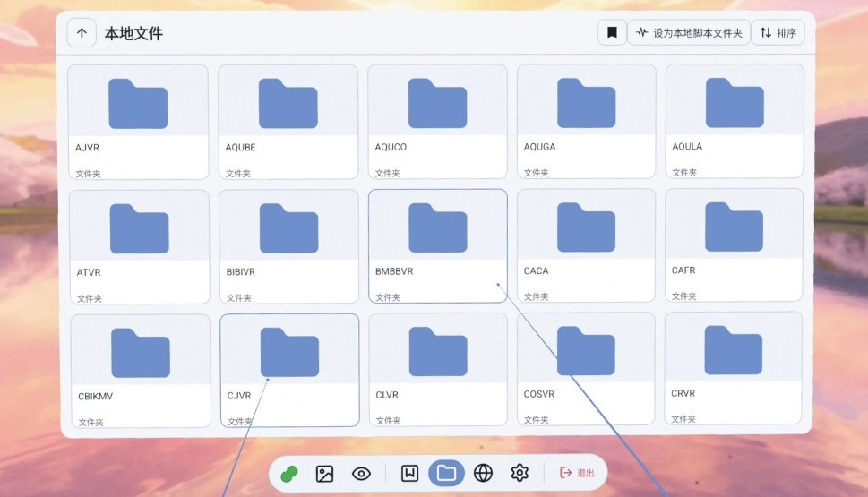
Task: Click 文件夹 label under AQULA
Action: pos(684,173)
